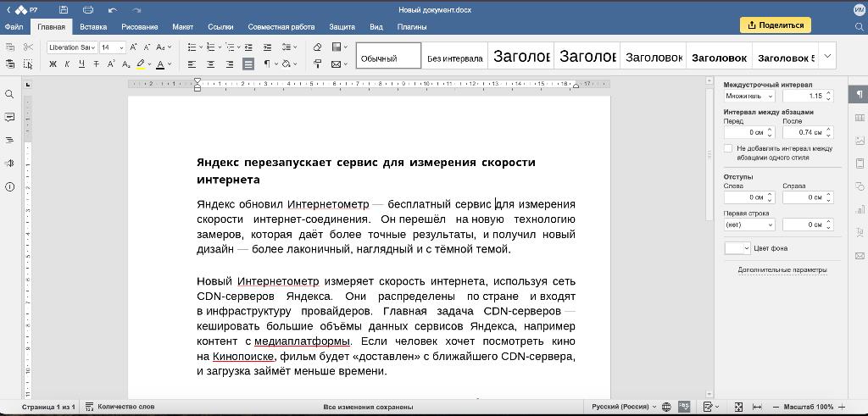868x416 pixels.
Task: Click the multilevel list icon
Action: pyautogui.click(x=229, y=47)
